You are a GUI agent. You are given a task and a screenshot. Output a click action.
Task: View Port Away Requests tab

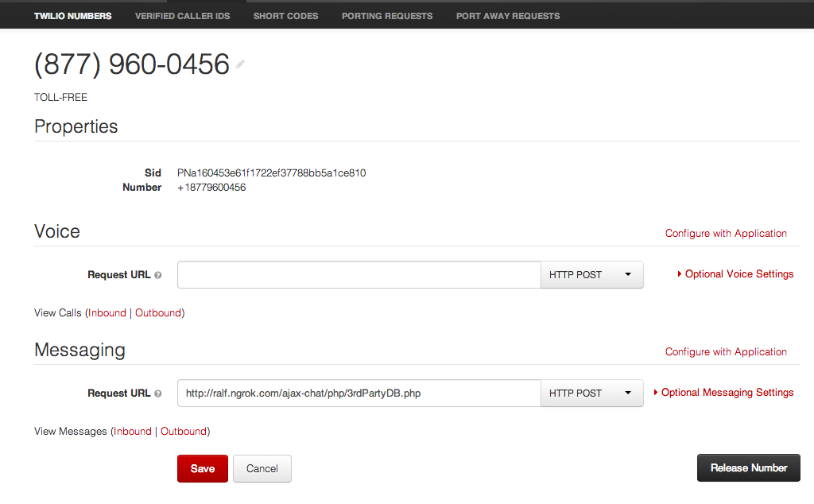point(508,16)
